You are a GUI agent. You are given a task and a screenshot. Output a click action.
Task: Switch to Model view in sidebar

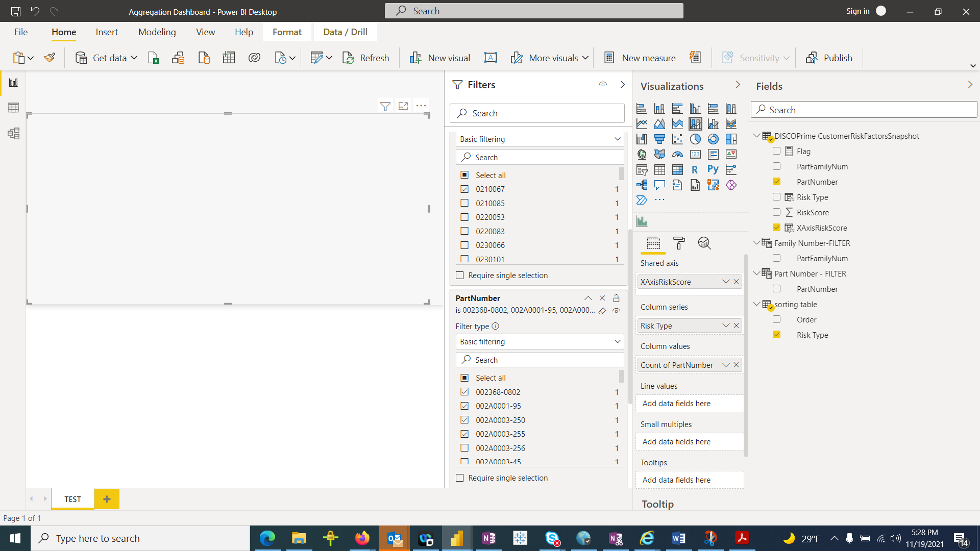point(14,134)
